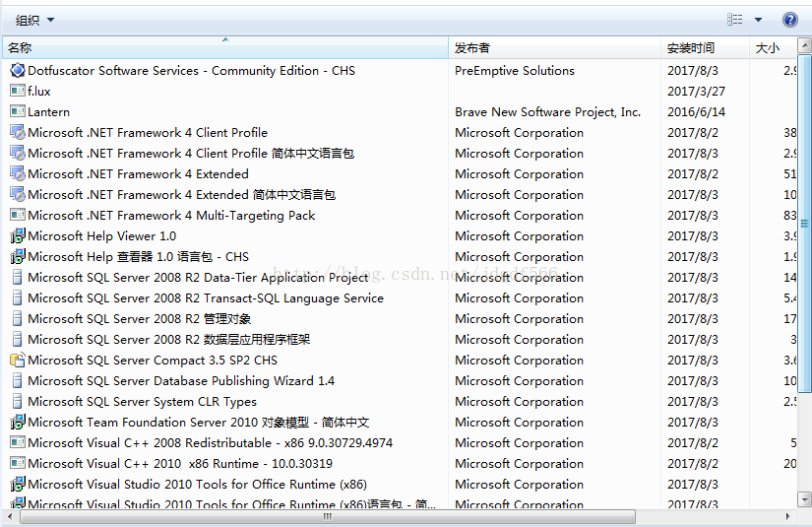Select Microsoft .NET Framework 4 Extended name
The height and width of the screenshot is (527, 812).
[138, 174]
